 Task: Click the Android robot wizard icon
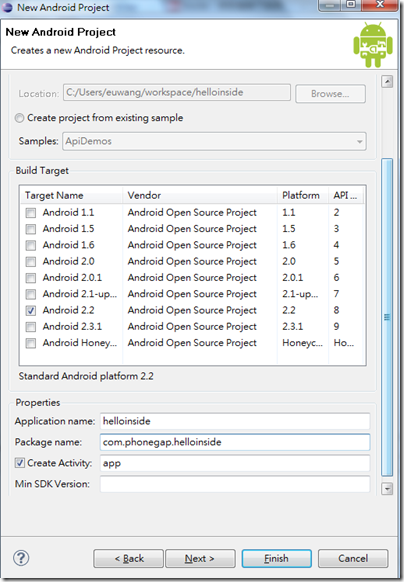[x=373, y=45]
